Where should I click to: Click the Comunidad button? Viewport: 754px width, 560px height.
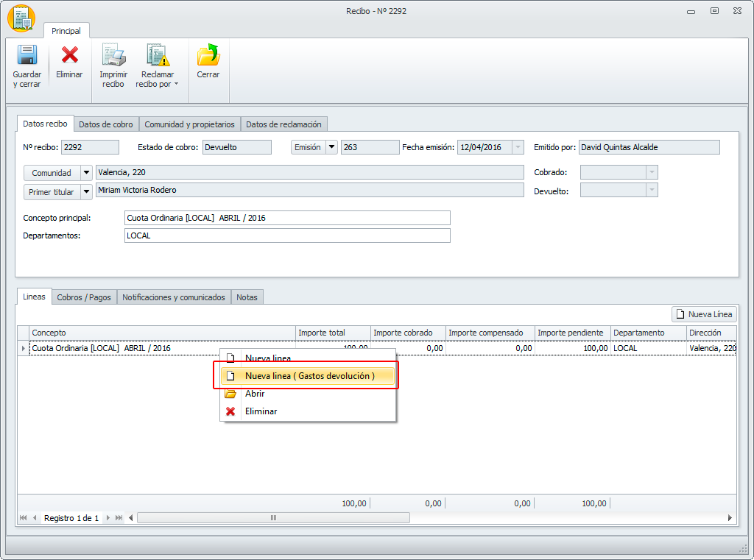pyautogui.click(x=52, y=173)
